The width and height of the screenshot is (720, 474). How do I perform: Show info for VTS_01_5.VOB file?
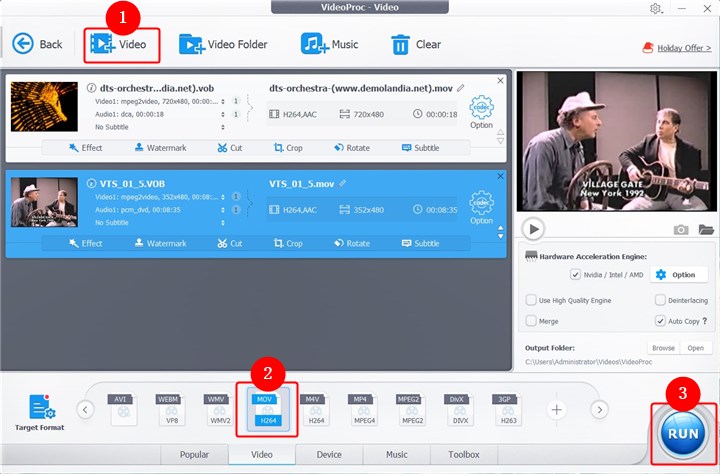pos(91,183)
